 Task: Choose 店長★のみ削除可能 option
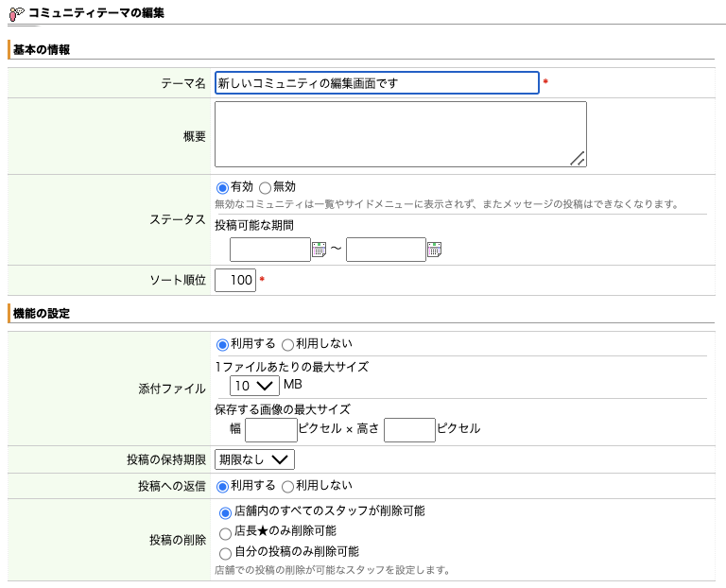tap(226, 534)
